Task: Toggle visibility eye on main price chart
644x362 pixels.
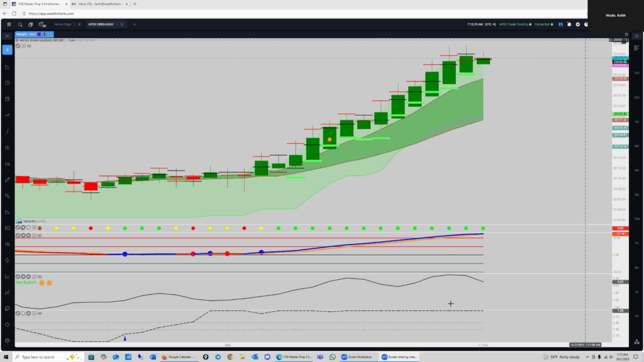Action: point(29,46)
